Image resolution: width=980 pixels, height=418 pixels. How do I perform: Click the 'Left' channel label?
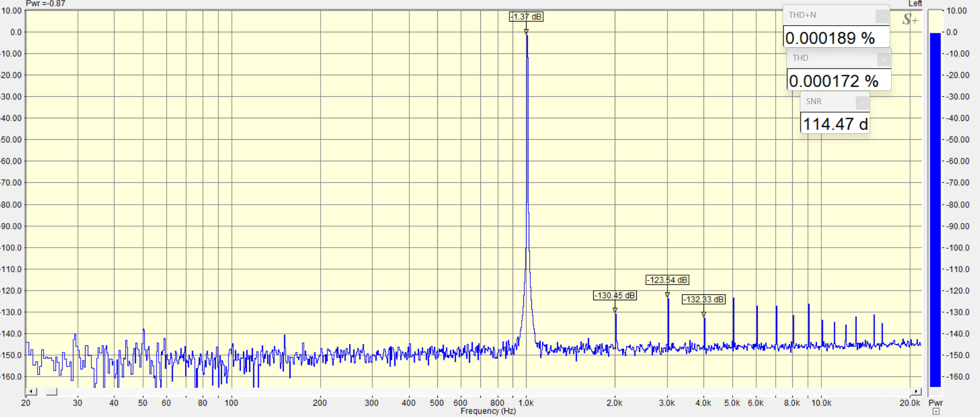[x=915, y=4]
